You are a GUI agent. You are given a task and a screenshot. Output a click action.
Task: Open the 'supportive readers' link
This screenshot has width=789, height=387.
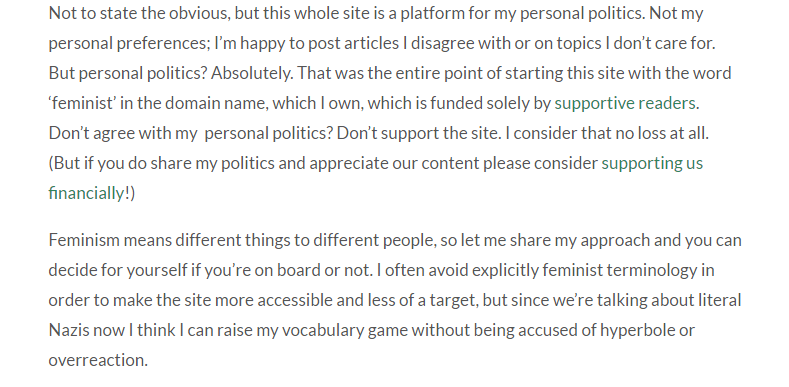click(625, 103)
